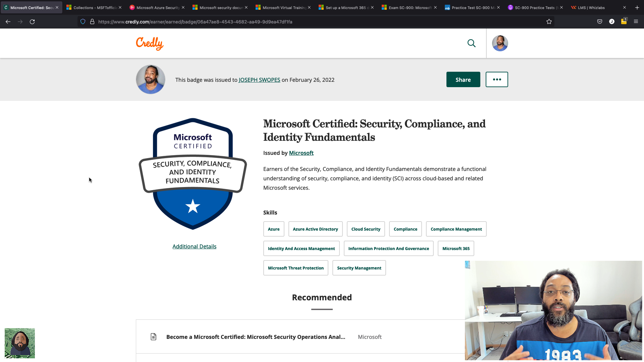Click the Microsoft issuer link

click(x=301, y=153)
